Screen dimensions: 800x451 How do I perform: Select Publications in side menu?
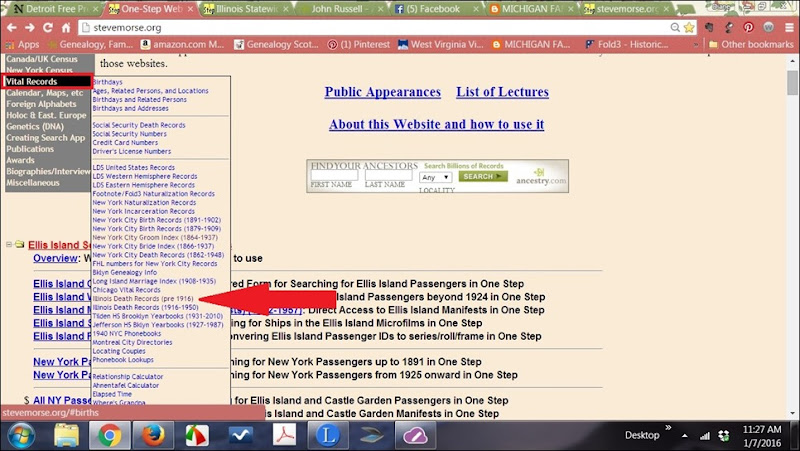point(30,149)
